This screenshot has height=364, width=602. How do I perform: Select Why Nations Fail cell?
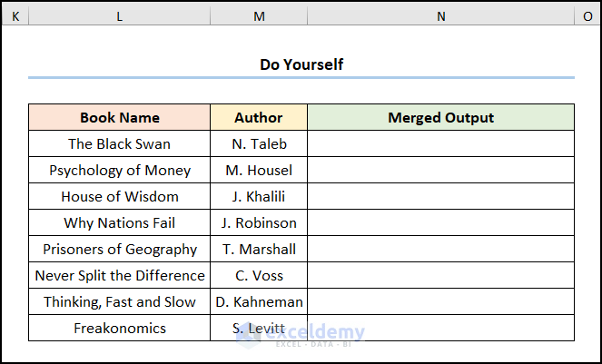pos(119,222)
